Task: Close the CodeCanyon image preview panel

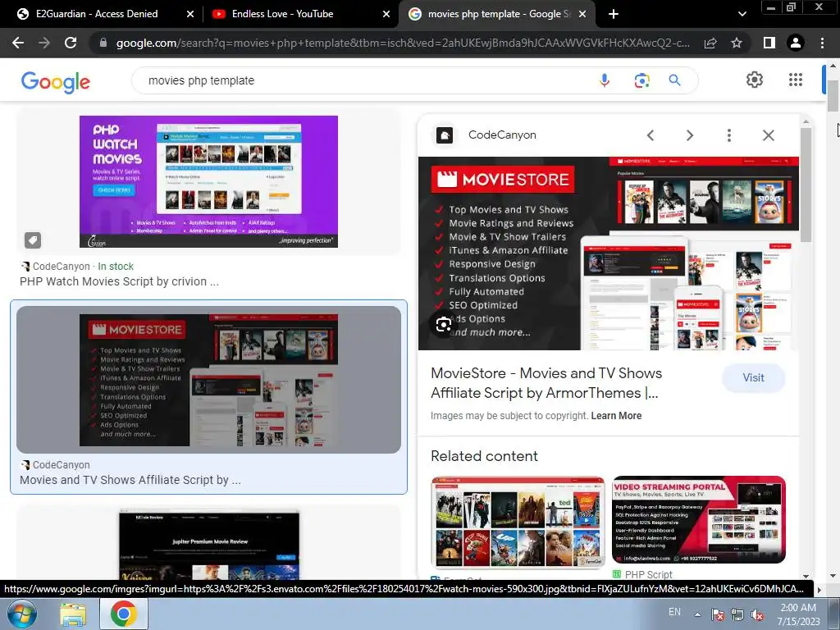Action: pyautogui.click(x=768, y=135)
